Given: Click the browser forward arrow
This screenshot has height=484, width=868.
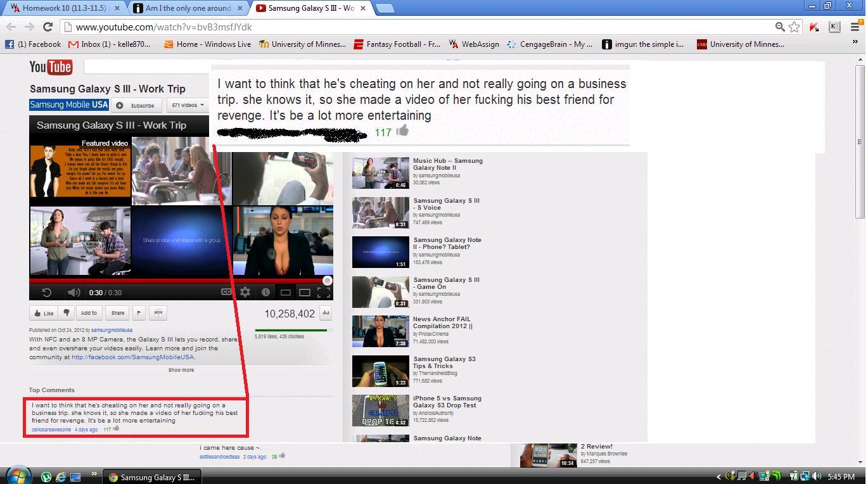Looking at the screenshot, I should [x=29, y=27].
